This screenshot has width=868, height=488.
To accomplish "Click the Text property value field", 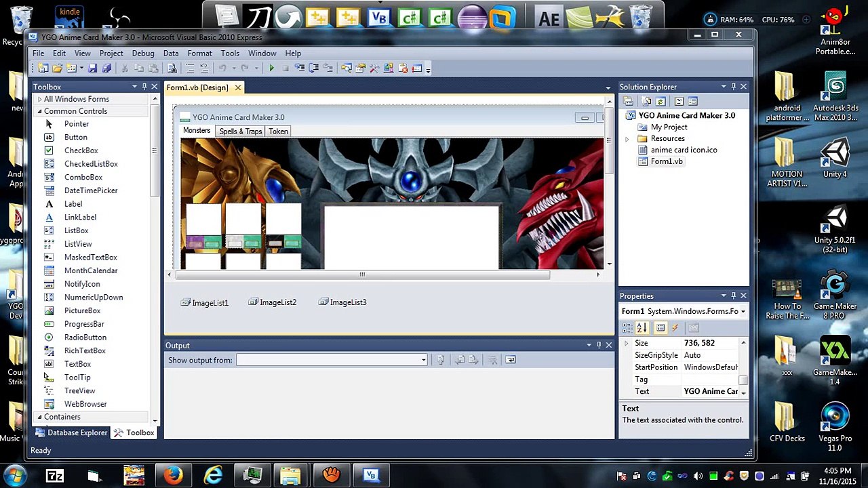I will [711, 392].
